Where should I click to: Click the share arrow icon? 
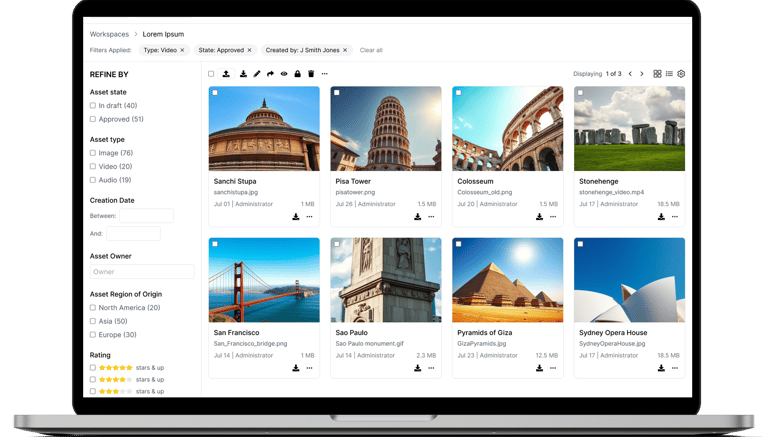tap(270, 74)
